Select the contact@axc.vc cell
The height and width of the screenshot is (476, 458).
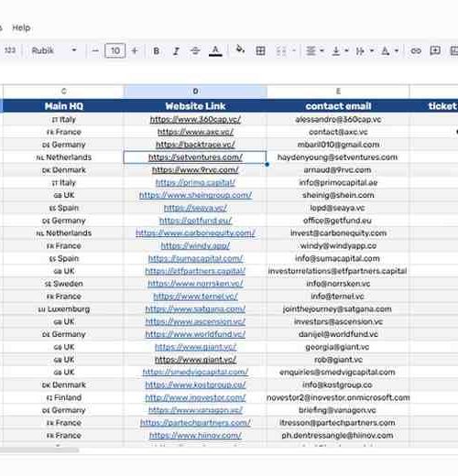tap(338, 132)
